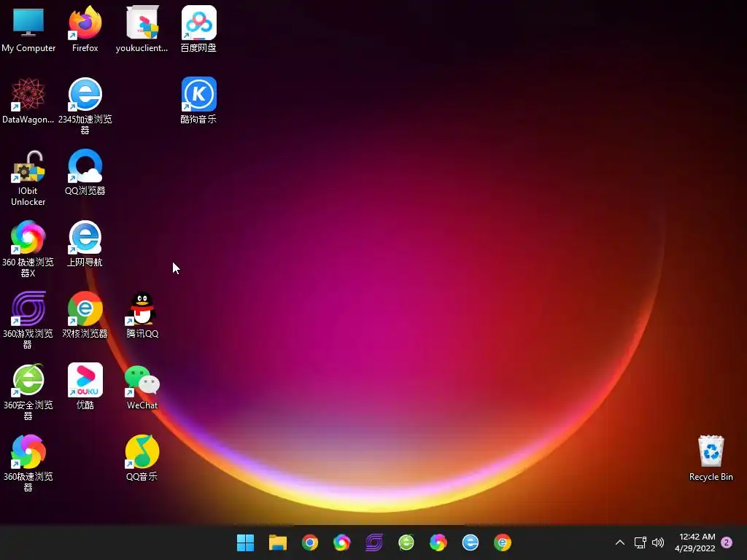Viewport: 747px width, 560px height.
Task: Select the Firefox desktop shortcut
Action: pyautogui.click(x=85, y=29)
